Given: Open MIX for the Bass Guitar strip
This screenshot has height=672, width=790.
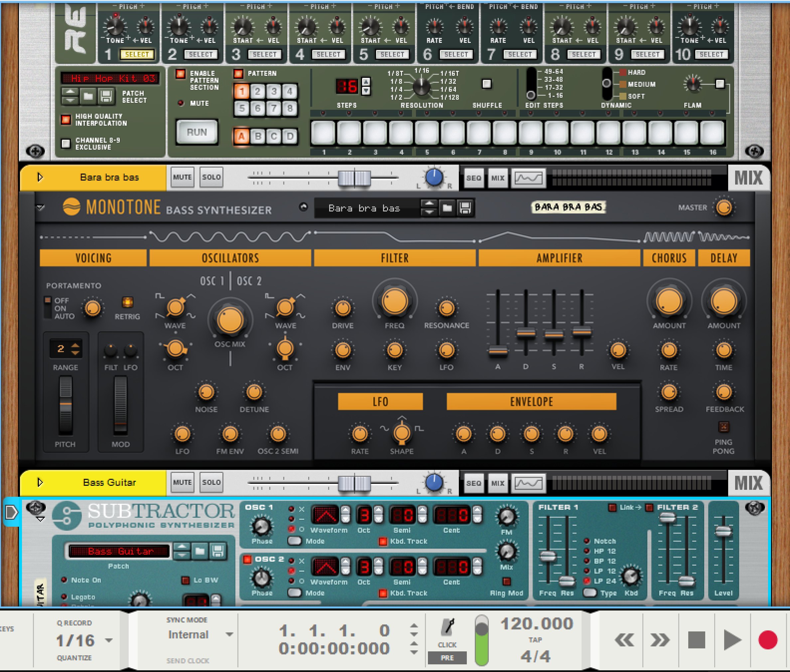Looking at the screenshot, I should [x=497, y=483].
